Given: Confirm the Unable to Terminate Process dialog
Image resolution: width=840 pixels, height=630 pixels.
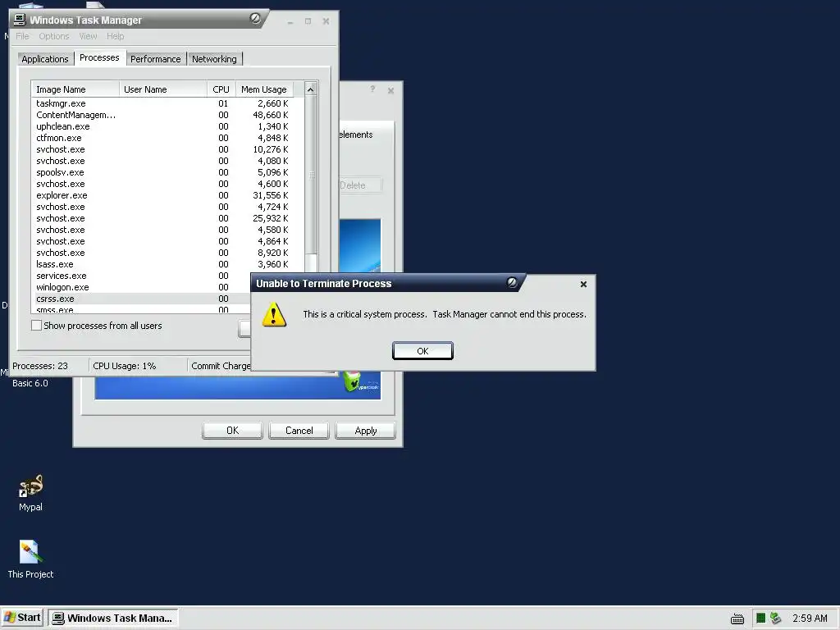Looking at the screenshot, I should 422,351.
